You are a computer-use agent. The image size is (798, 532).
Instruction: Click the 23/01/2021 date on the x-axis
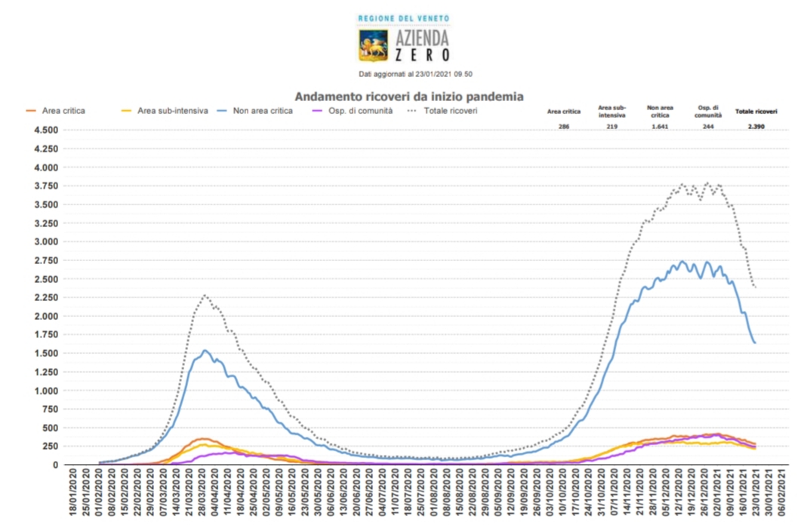pyautogui.click(x=756, y=493)
